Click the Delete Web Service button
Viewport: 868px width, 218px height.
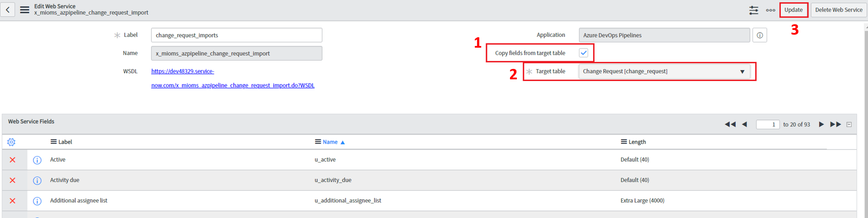click(838, 10)
